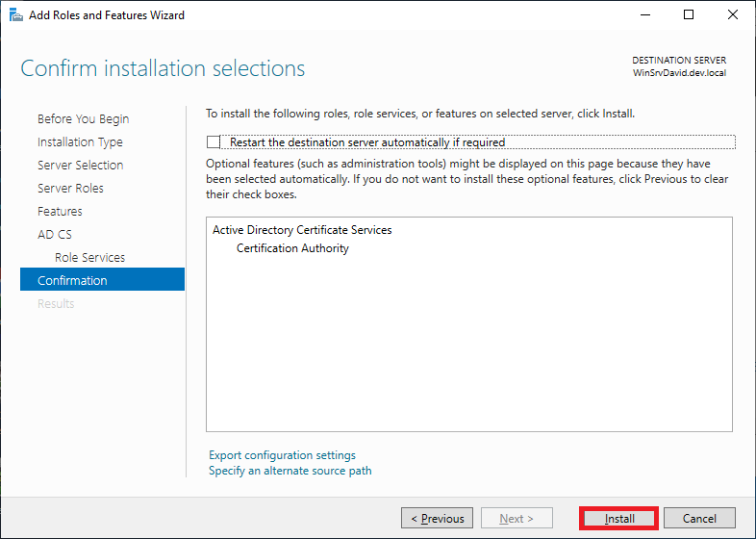The height and width of the screenshot is (539, 756).
Task: Open the AD CS step
Action: pos(54,235)
